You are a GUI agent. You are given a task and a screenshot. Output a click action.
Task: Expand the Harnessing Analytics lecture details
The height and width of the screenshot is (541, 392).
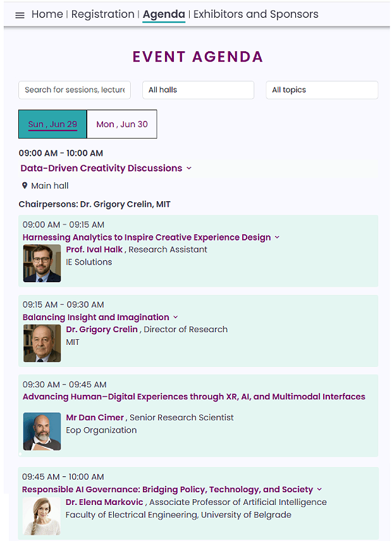pyautogui.click(x=277, y=238)
